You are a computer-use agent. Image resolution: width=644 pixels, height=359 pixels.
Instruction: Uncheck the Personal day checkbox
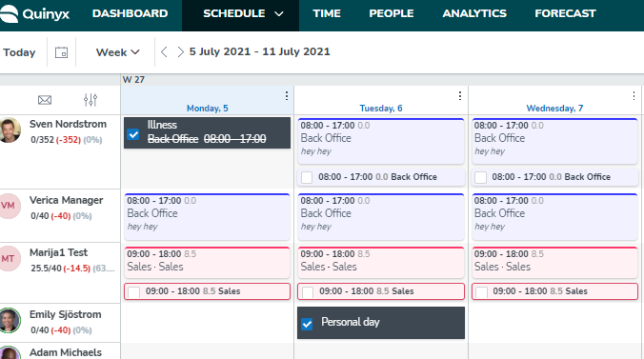(307, 324)
